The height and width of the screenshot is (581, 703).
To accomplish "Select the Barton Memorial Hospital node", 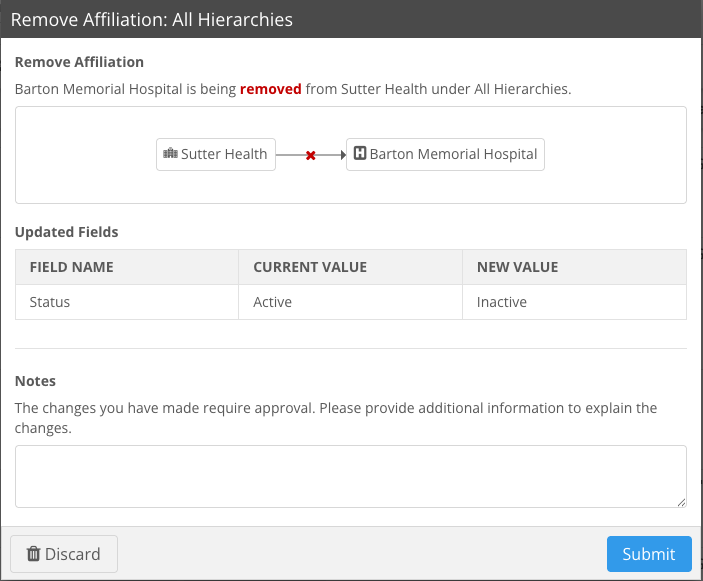I will pos(445,154).
